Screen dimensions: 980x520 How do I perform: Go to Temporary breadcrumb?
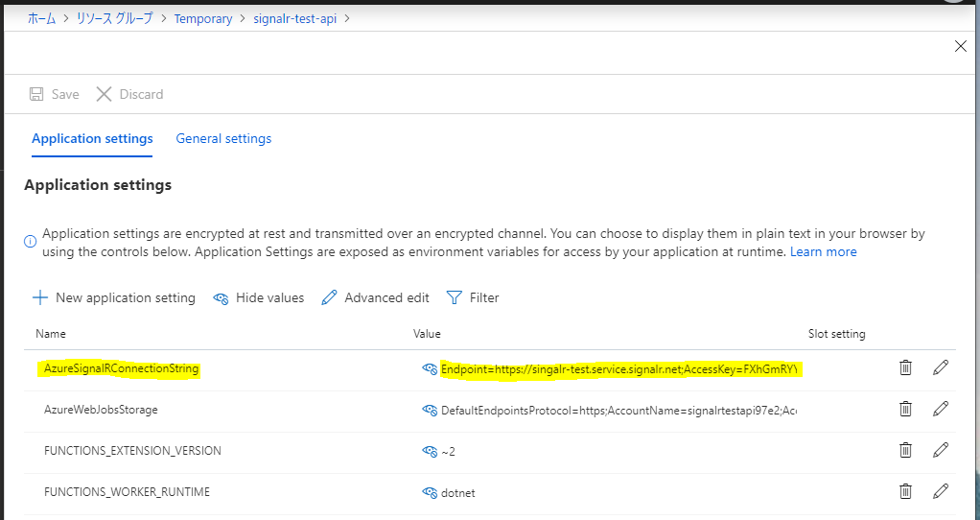203,19
